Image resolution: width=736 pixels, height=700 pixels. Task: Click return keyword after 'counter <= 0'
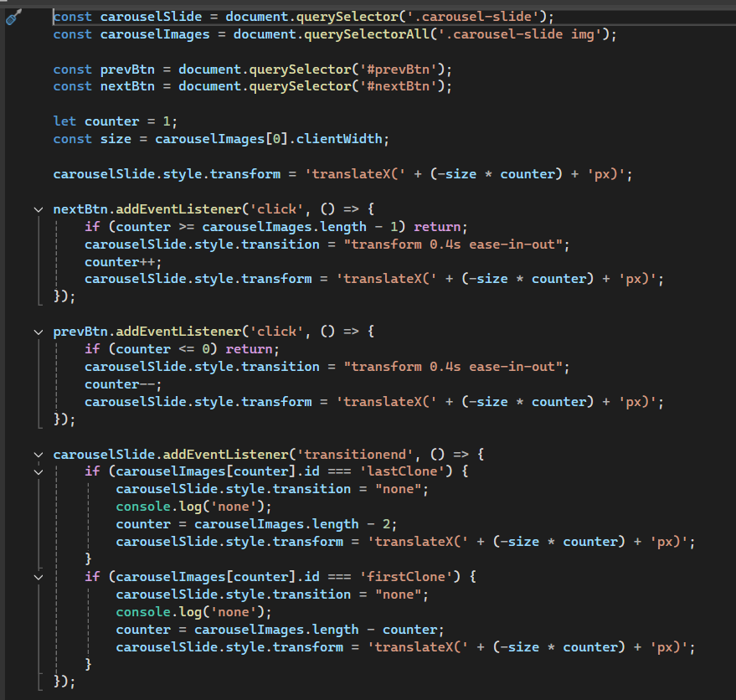249,349
